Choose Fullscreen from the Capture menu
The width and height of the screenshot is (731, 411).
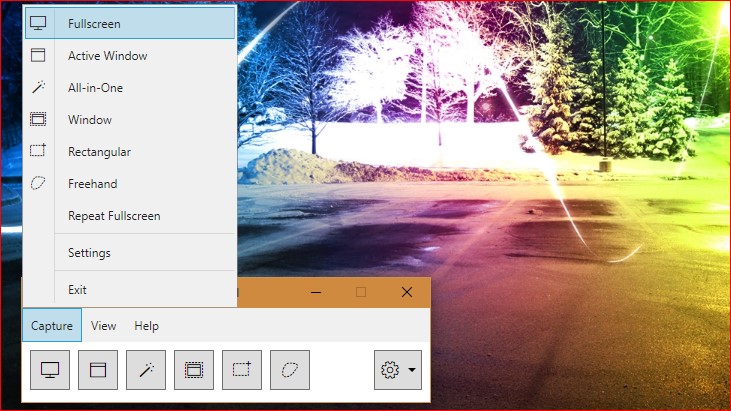coord(130,23)
